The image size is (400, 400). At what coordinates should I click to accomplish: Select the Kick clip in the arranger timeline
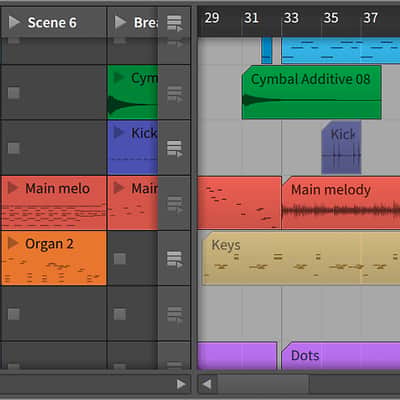(x=341, y=147)
